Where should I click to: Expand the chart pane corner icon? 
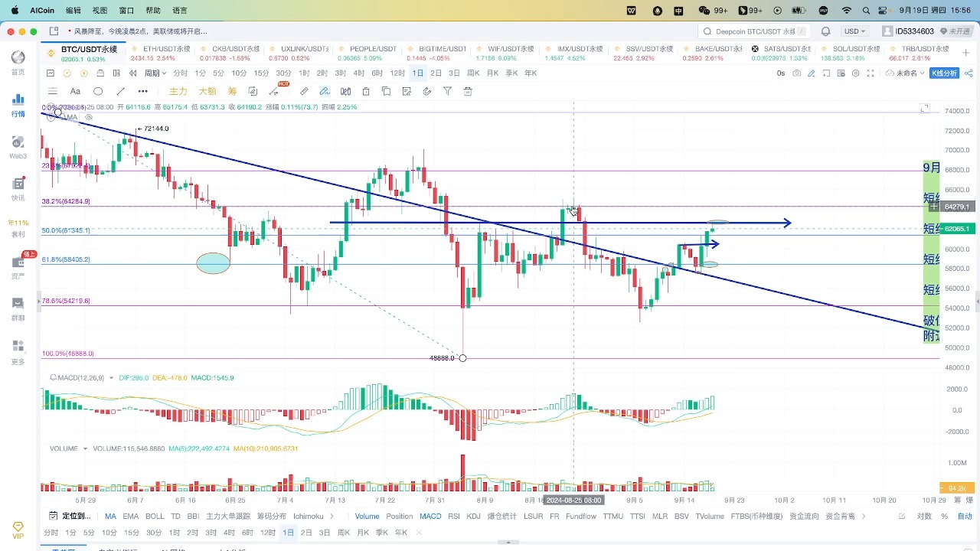click(925, 108)
